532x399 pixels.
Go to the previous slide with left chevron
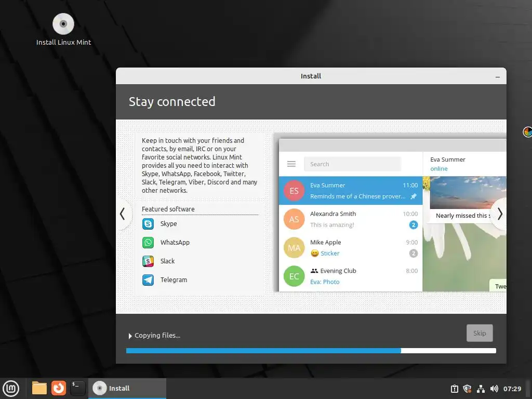(123, 214)
